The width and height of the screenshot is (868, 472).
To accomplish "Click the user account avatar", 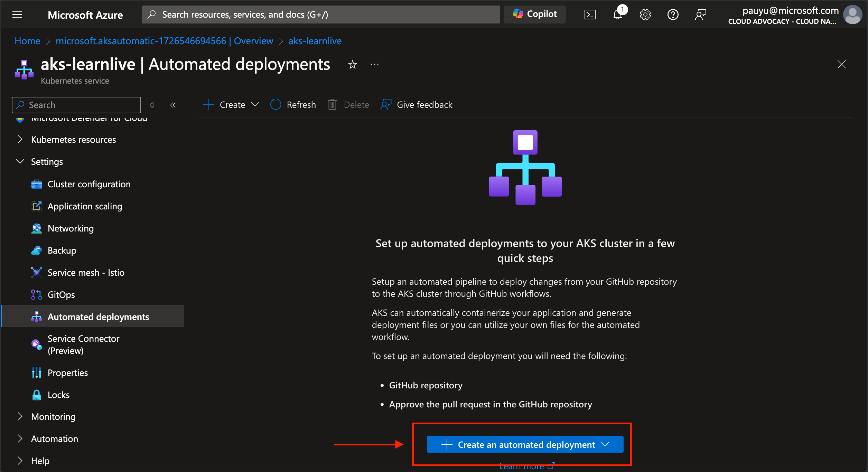I will 853,15.
